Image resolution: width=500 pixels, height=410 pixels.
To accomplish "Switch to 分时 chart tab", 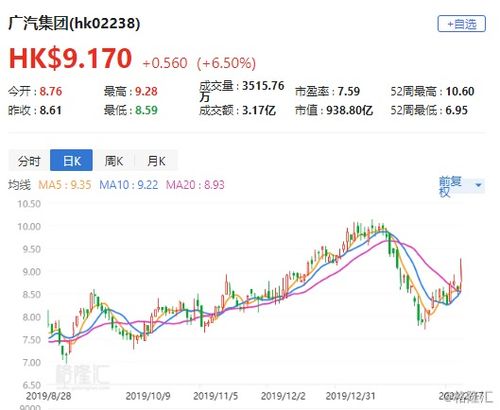I will point(29,161).
